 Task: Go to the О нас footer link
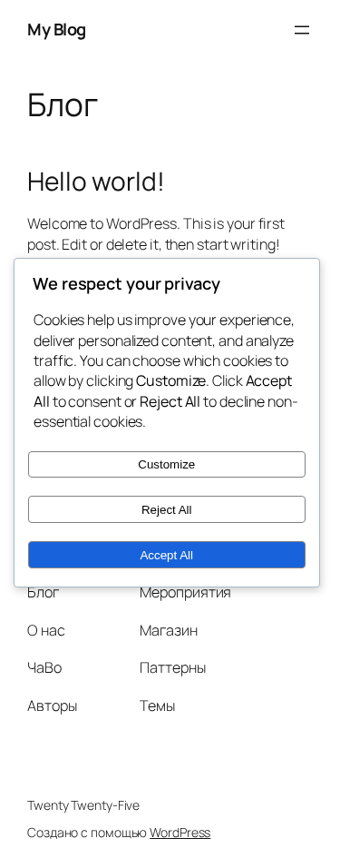pyautogui.click(x=46, y=630)
